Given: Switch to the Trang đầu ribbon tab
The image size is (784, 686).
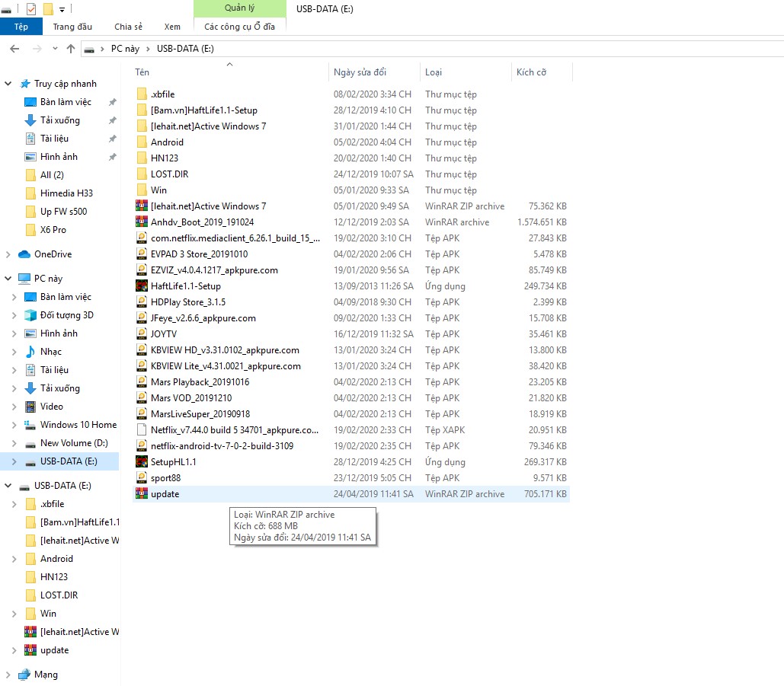Looking at the screenshot, I should click(72, 27).
